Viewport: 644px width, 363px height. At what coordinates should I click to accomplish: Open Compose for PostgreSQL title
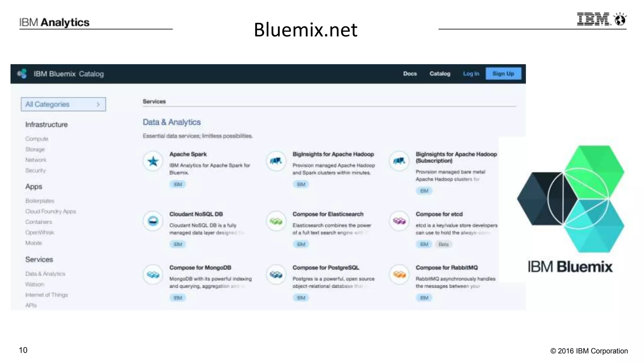[x=326, y=268]
